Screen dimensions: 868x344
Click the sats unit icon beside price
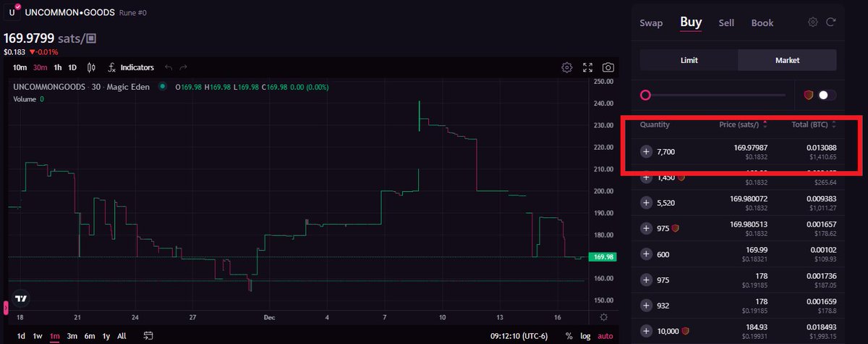[x=91, y=38]
